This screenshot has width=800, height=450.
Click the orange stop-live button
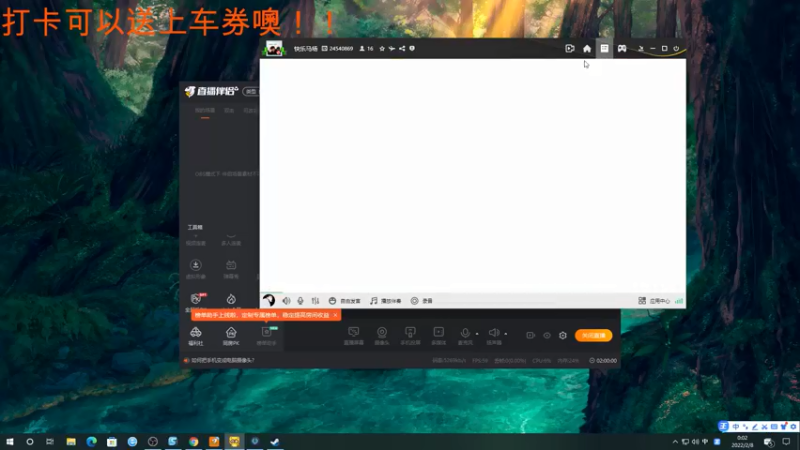593,335
